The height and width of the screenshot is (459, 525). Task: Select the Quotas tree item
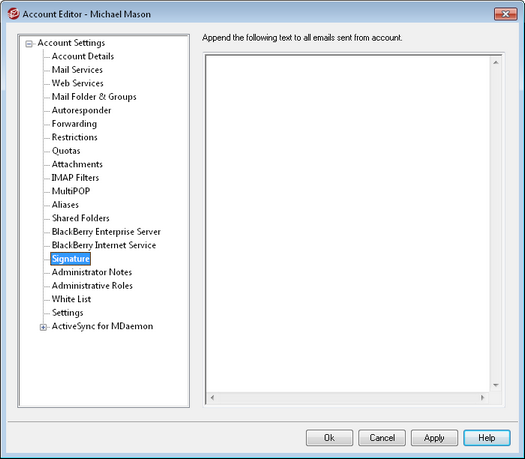pos(66,151)
